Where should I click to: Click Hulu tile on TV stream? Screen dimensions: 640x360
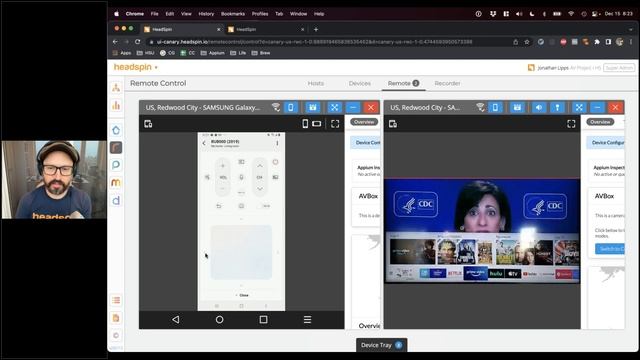click(x=496, y=273)
